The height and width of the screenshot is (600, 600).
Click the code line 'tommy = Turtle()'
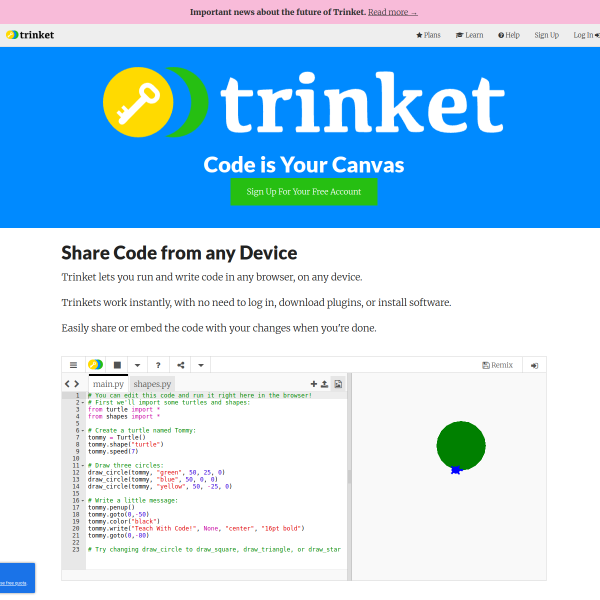[x=117, y=437]
